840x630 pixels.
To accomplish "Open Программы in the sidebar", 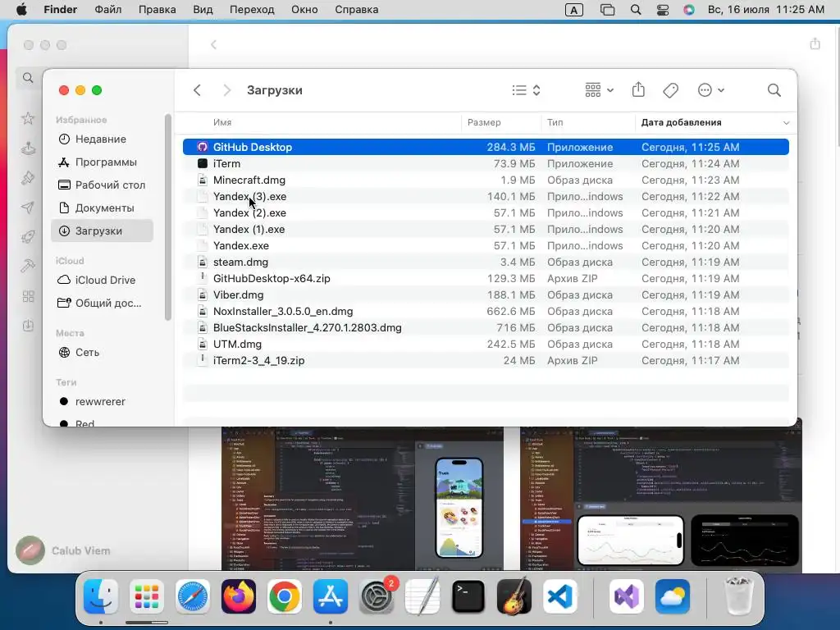I will [x=102, y=162].
